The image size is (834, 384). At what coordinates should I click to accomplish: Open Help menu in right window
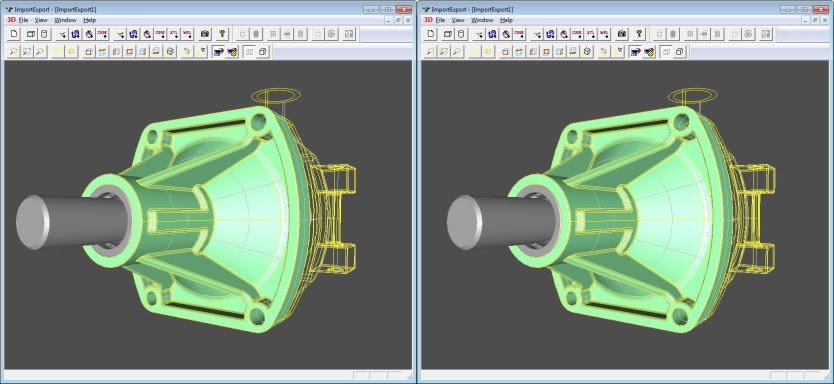(506, 20)
